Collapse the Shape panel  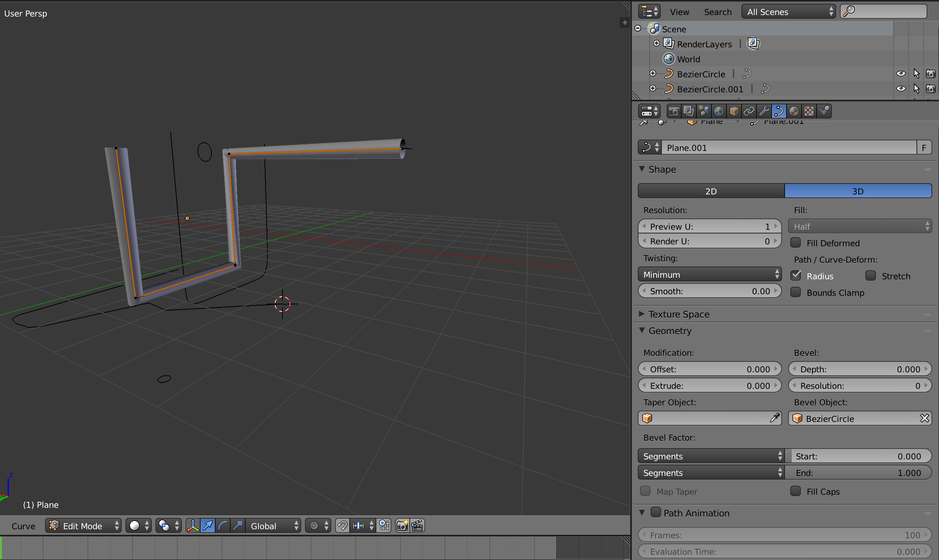pyautogui.click(x=642, y=169)
